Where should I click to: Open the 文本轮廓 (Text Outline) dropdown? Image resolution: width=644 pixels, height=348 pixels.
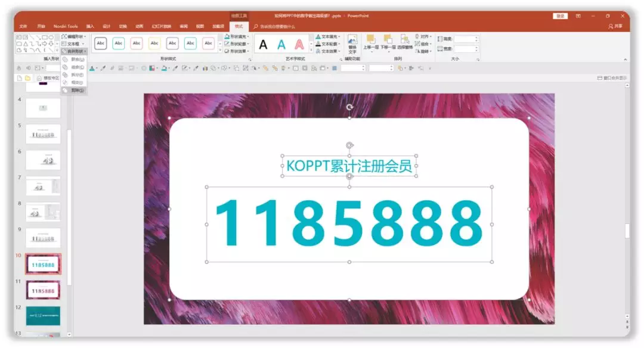click(328, 44)
